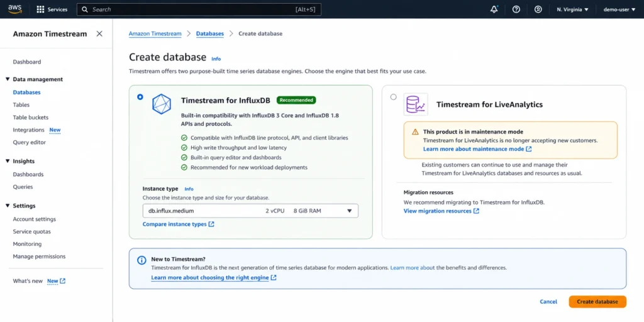Select the Timestream for LiveAnalytics radio button

[x=394, y=97]
